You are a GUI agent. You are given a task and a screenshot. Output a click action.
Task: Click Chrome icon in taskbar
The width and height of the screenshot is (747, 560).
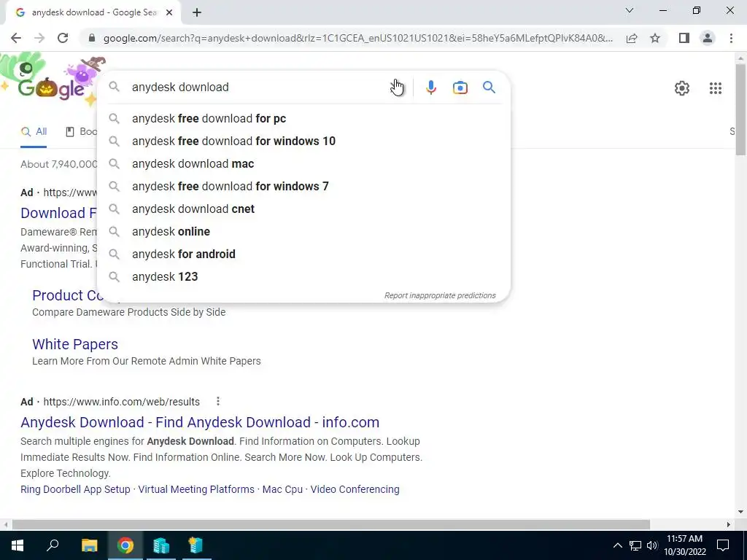point(125,545)
